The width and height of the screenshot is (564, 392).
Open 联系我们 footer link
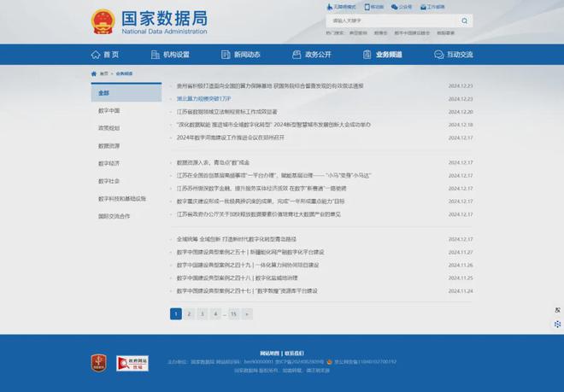point(294,354)
